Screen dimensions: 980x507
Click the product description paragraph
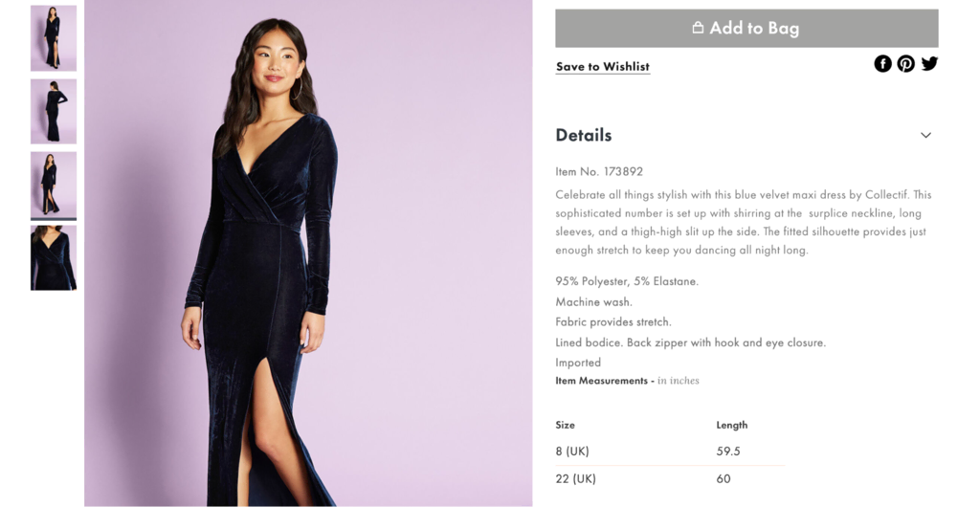tap(743, 222)
